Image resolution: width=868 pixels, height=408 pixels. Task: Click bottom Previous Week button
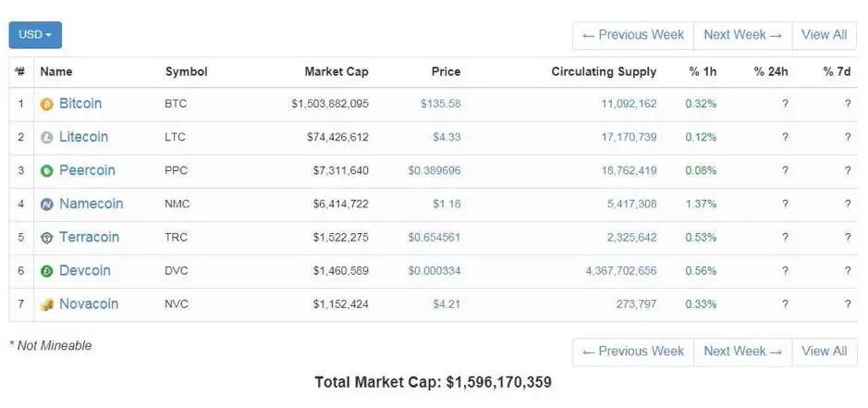point(633,352)
